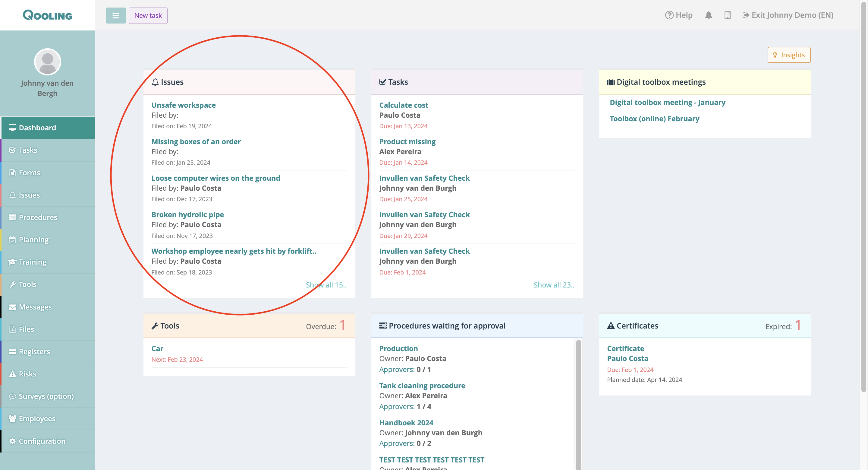This screenshot has width=868, height=470.
Task: Toggle the hamburger sidebar menu button
Action: [x=115, y=15]
